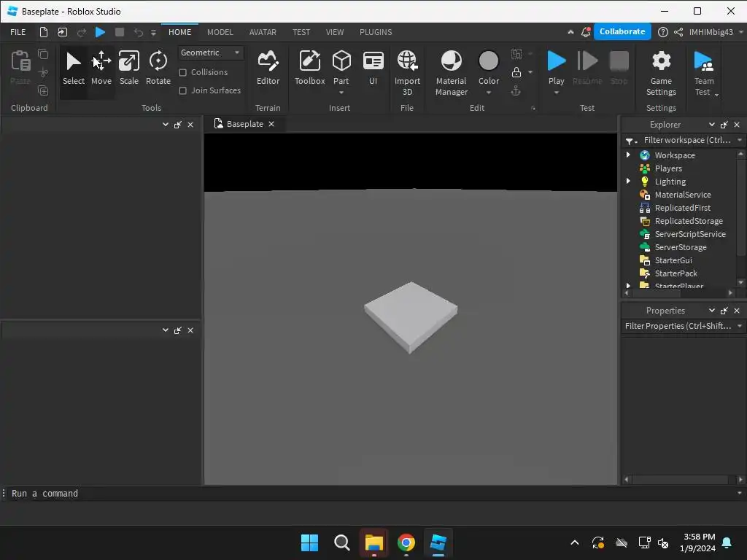Open the FILE menu
The image size is (747, 560).
coord(18,32)
